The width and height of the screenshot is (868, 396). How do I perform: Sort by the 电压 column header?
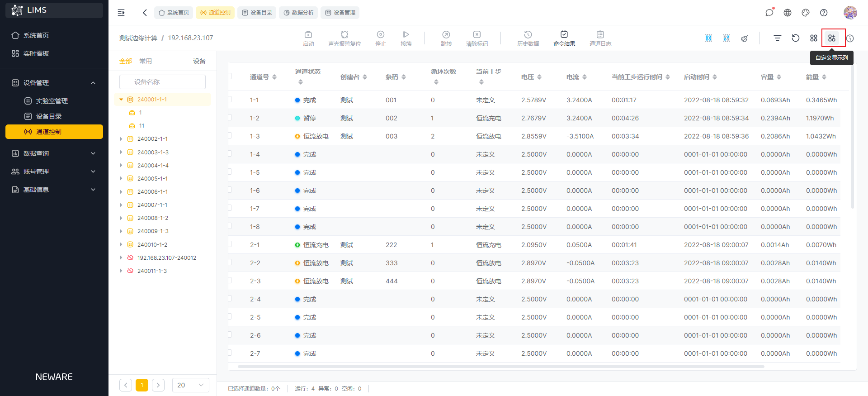(531, 77)
